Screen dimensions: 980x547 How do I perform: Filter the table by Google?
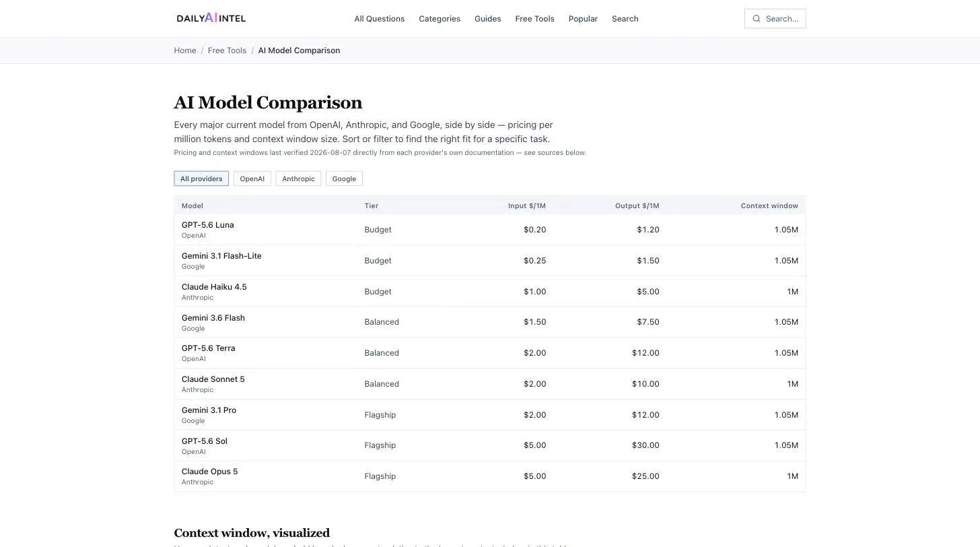point(344,179)
